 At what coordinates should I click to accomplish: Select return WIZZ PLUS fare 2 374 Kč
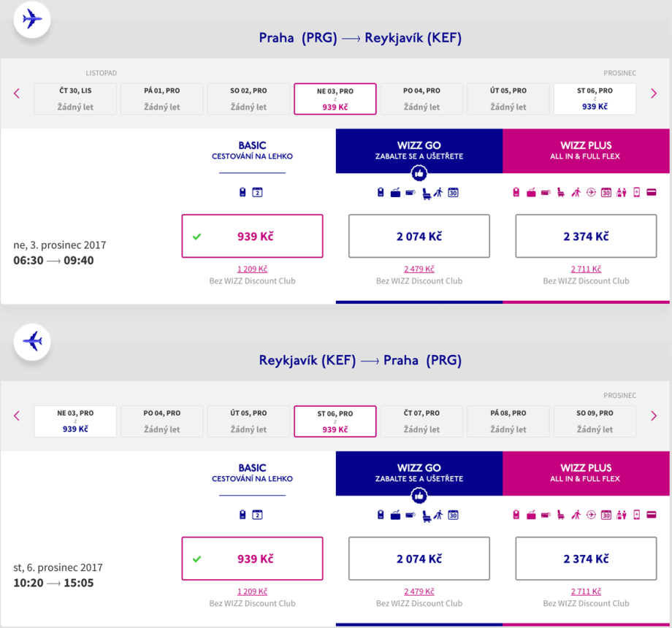point(586,559)
